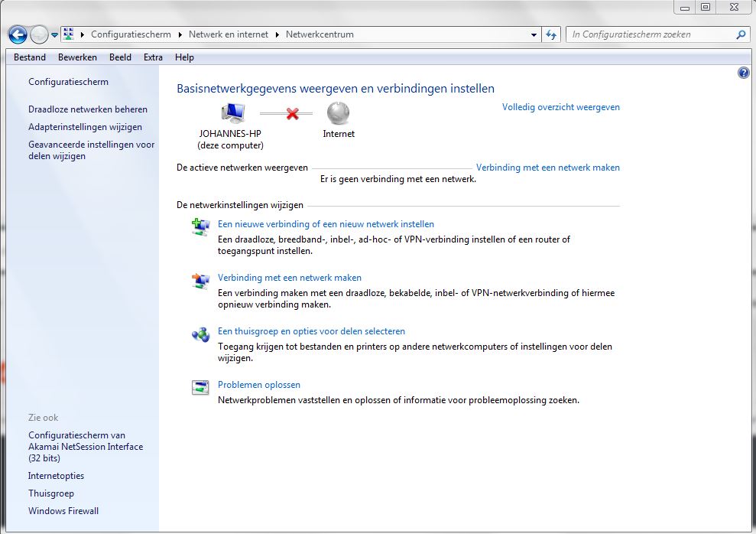756x534 pixels.
Task: Open Geavanceerde instellingen voor delen wijzigen
Action: pyautogui.click(x=92, y=150)
